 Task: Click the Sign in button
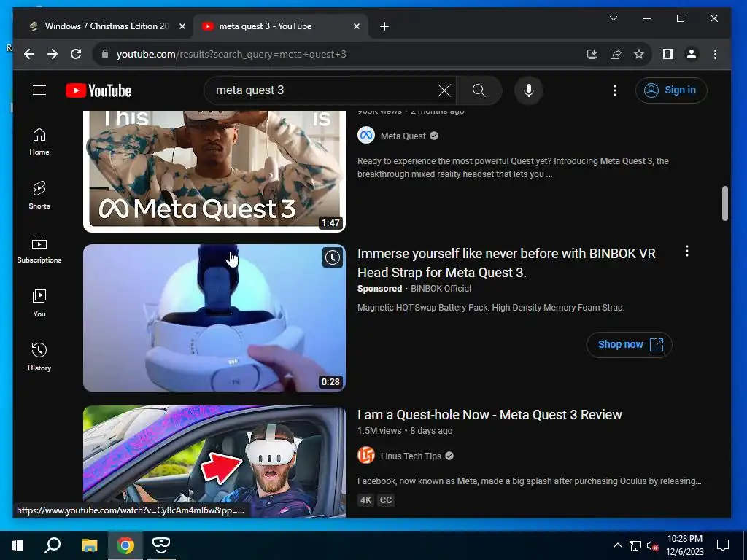point(671,90)
